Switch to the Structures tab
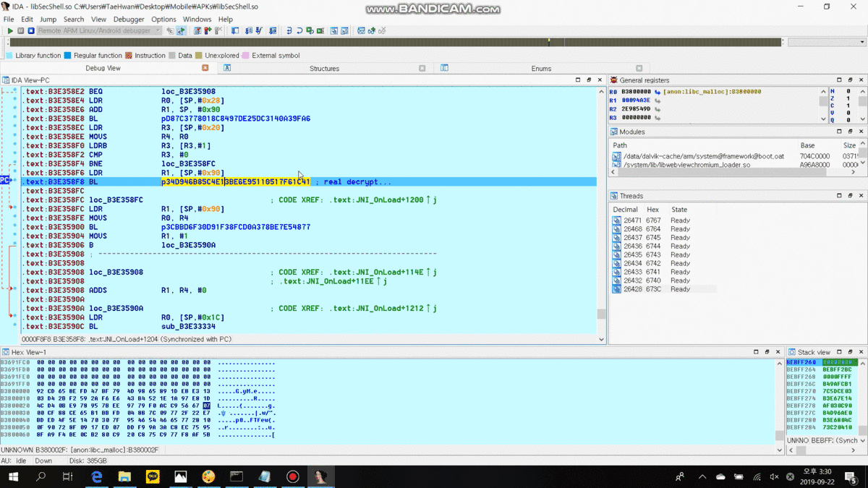Image resolution: width=868 pixels, height=488 pixels. pos(324,69)
